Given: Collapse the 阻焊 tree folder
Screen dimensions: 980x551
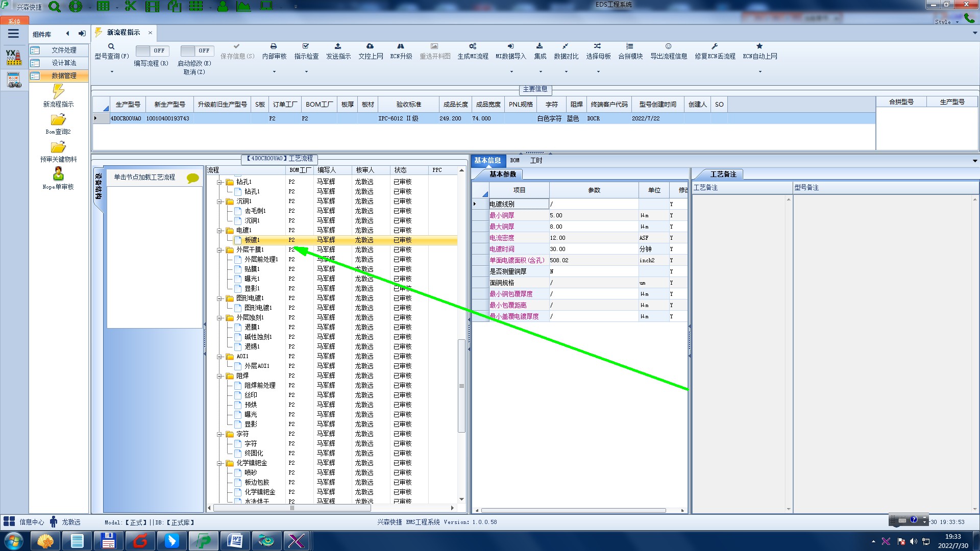Looking at the screenshot, I should [x=219, y=376].
